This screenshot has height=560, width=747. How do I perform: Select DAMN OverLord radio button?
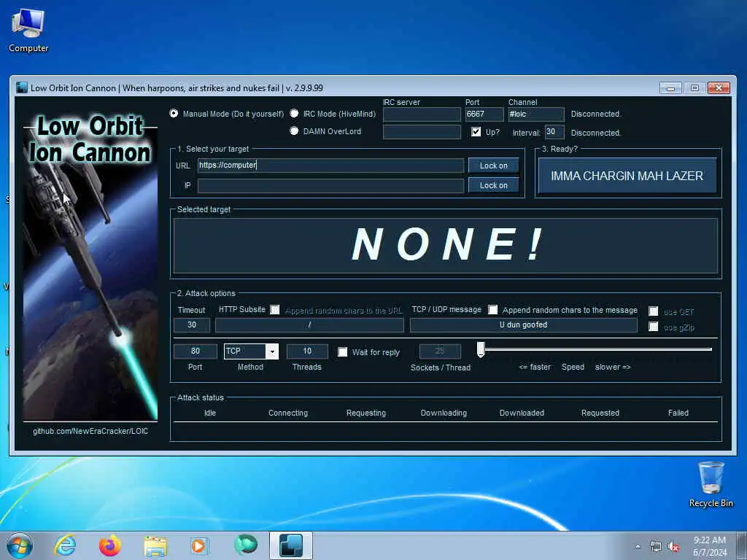(295, 131)
